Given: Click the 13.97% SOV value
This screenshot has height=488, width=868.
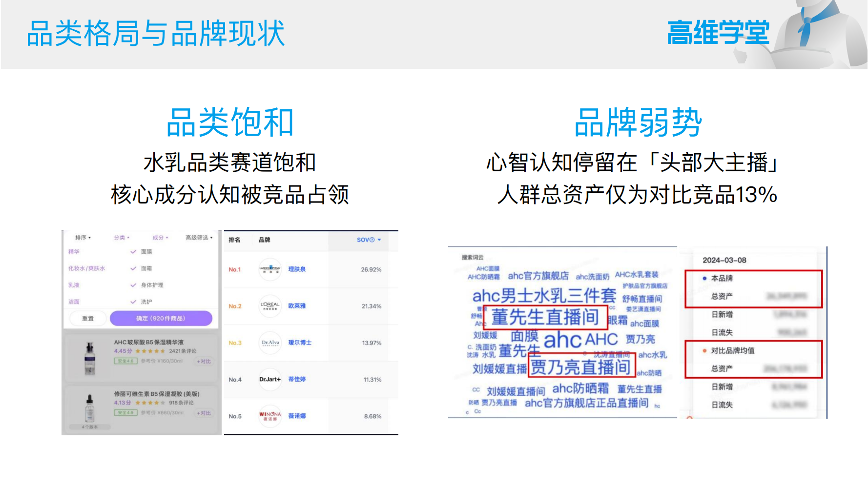Looking at the screenshot, I should pyautogui.click(x=372, y=343).
